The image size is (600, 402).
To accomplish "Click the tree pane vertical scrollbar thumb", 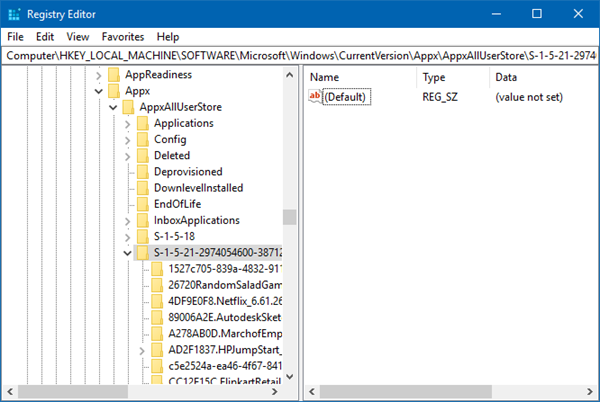I will click(290, 217).
